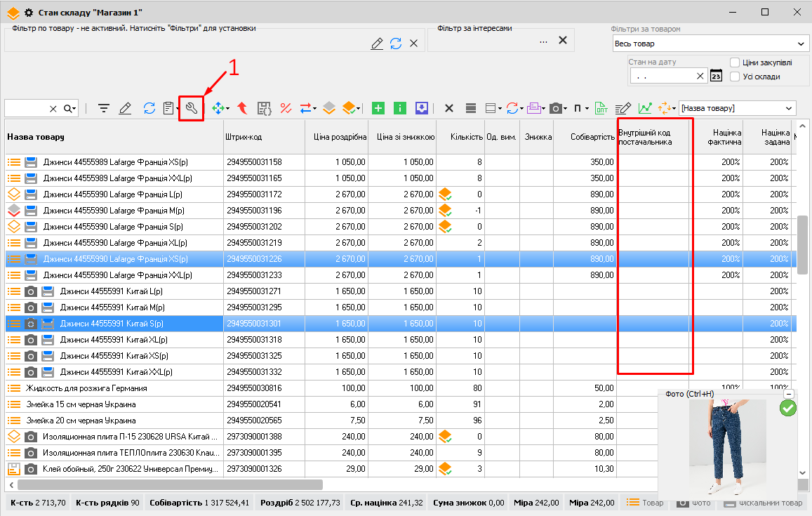Click the green ОПТ document icon
Viewport: 812px width, 516px height.
pyautogui.click(x=601, y=108)
